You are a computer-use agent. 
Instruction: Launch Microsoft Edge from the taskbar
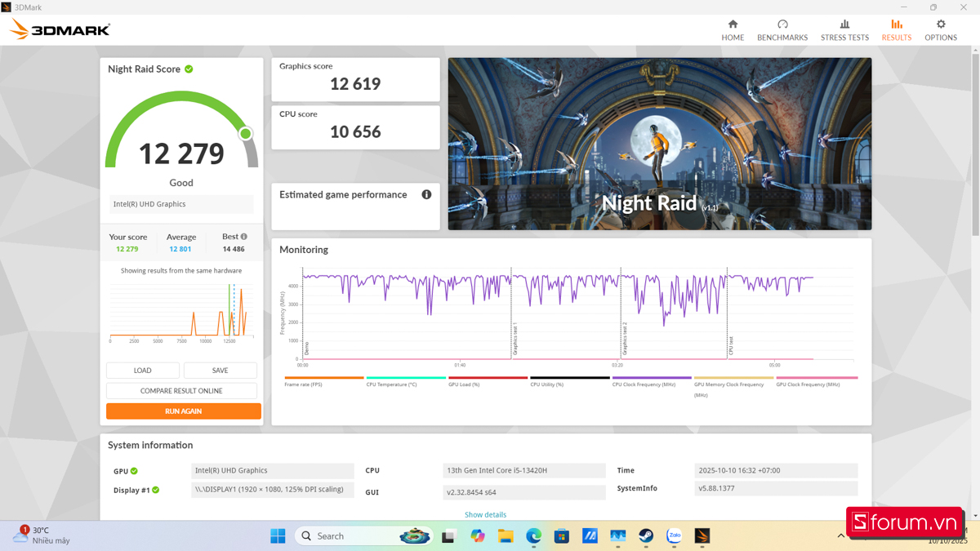pyautogui.click(x=533, y=536)
